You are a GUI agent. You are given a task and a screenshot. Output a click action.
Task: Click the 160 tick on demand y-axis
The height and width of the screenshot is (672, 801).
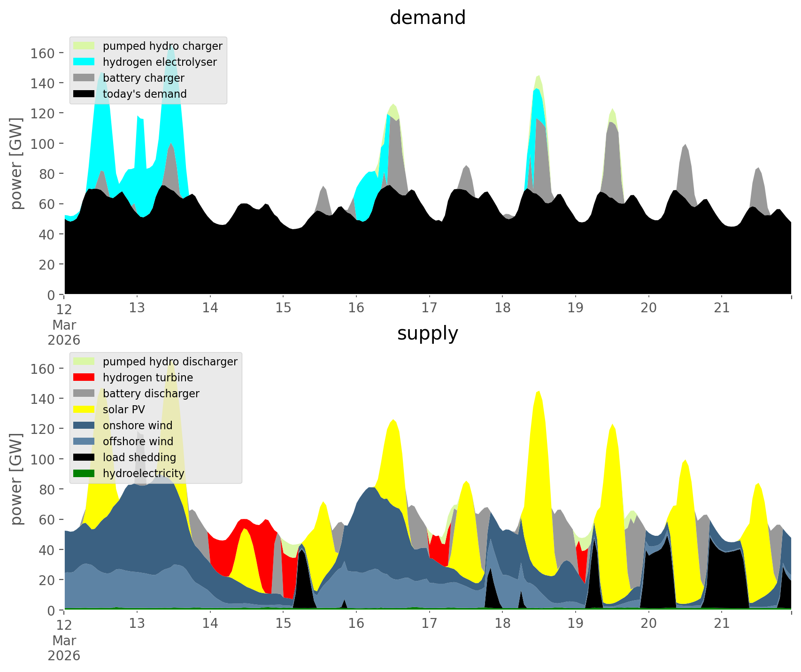point(41,53)
